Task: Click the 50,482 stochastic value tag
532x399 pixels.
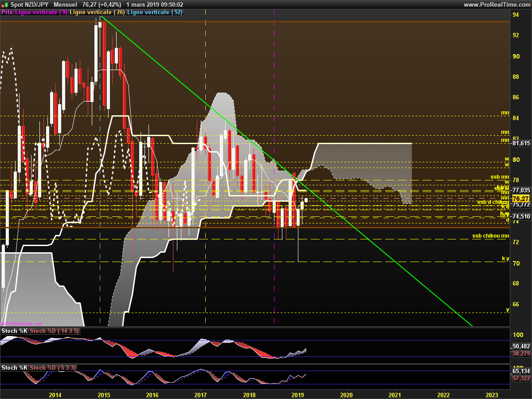Action: (x=521, y=346)
